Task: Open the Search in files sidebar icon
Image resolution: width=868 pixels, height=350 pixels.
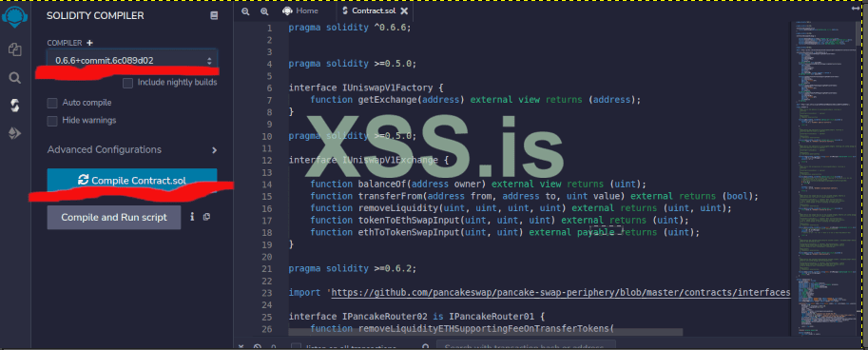Action: pyautogui.click(x=15, y=78)
